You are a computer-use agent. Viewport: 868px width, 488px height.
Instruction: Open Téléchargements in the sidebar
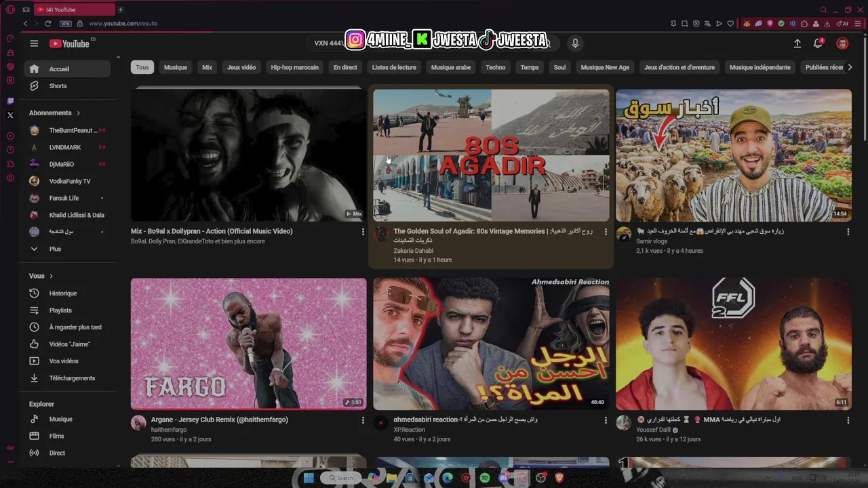68,378
